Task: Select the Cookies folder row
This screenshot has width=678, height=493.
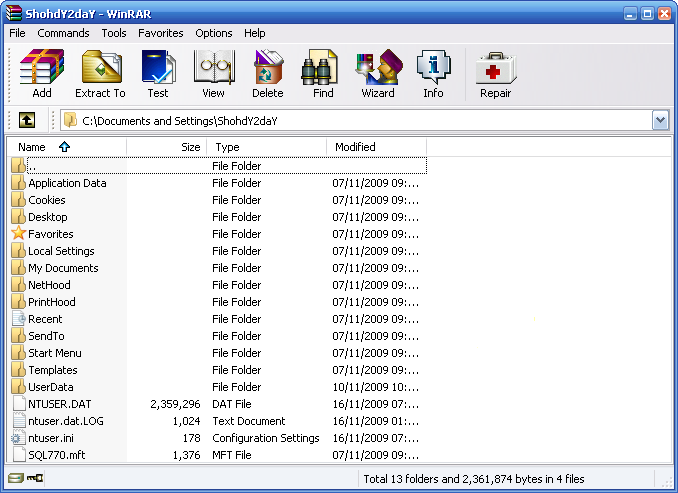Action: [x=218, y=200]
